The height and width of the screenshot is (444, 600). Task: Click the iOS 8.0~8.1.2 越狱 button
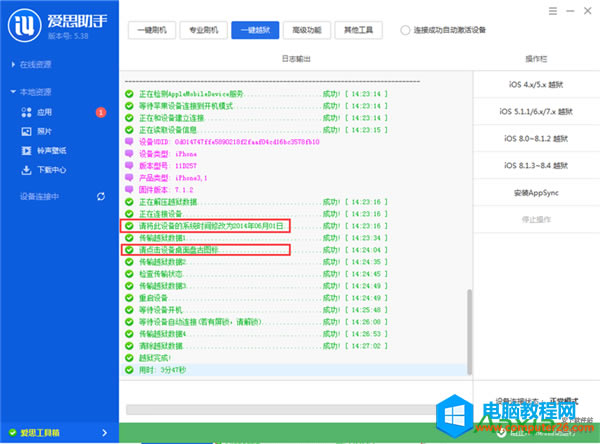pos(536,139)
